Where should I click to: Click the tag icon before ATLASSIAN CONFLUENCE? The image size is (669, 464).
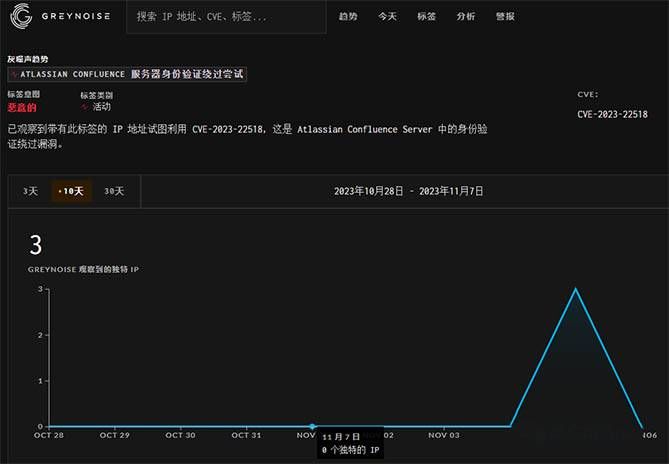(15, 75)
